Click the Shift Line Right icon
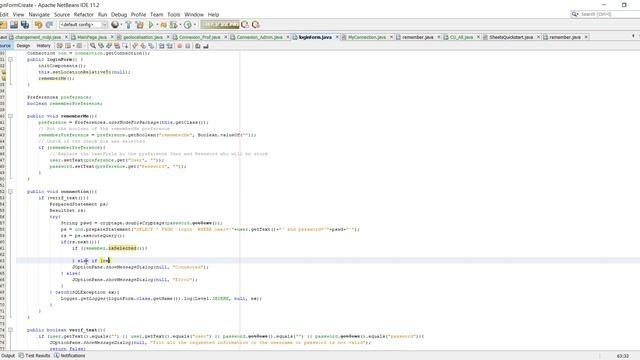 point(169,46)
